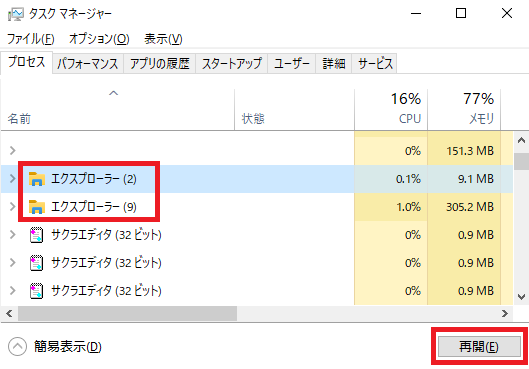Open the ファイル(F) menu
Screen dimensions: 529x369
tap(31, 39)
